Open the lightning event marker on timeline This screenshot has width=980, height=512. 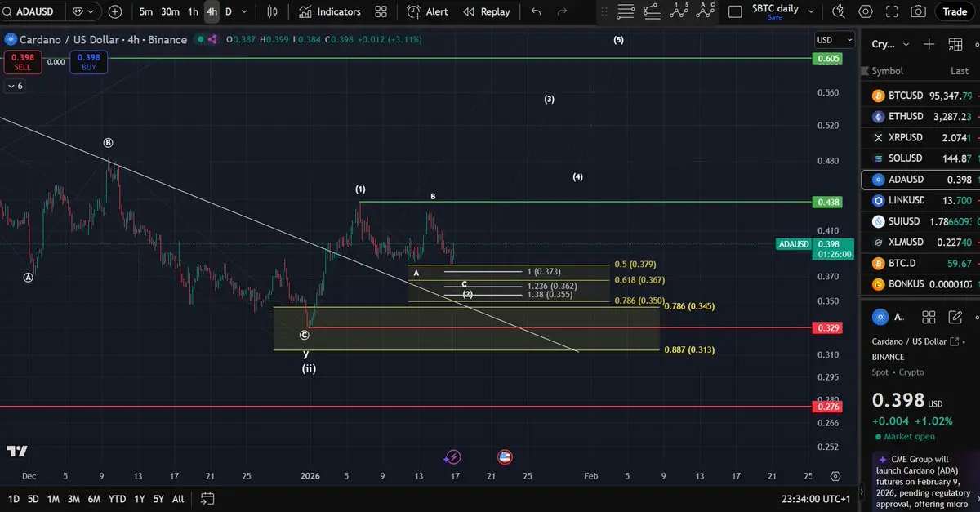452,457
